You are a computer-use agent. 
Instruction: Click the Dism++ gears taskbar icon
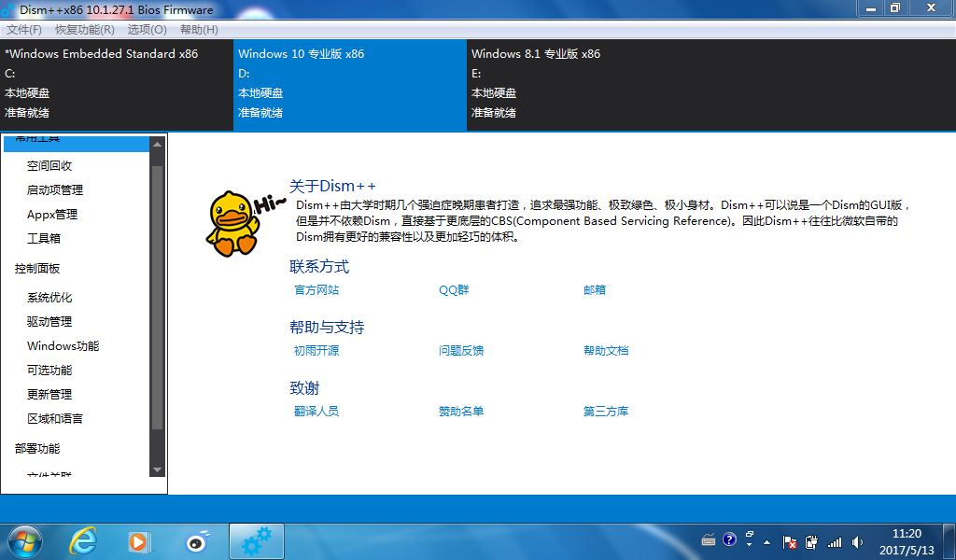point(257,541)
